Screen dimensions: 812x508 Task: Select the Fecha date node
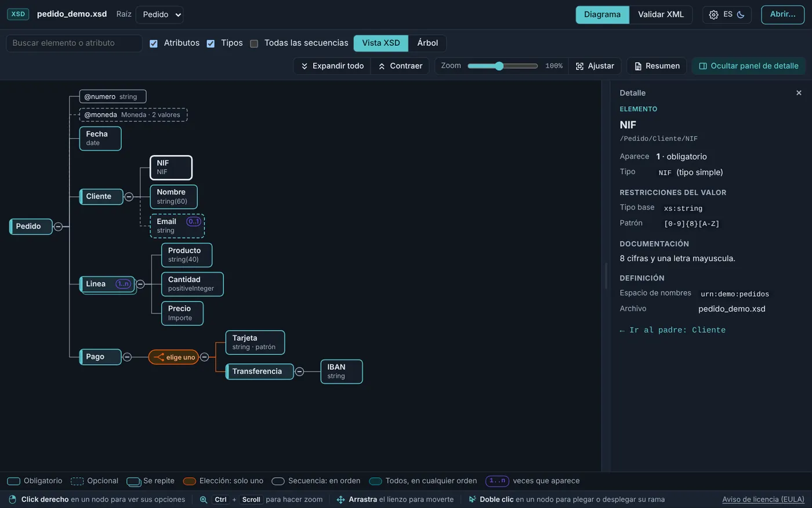(100, 138)
